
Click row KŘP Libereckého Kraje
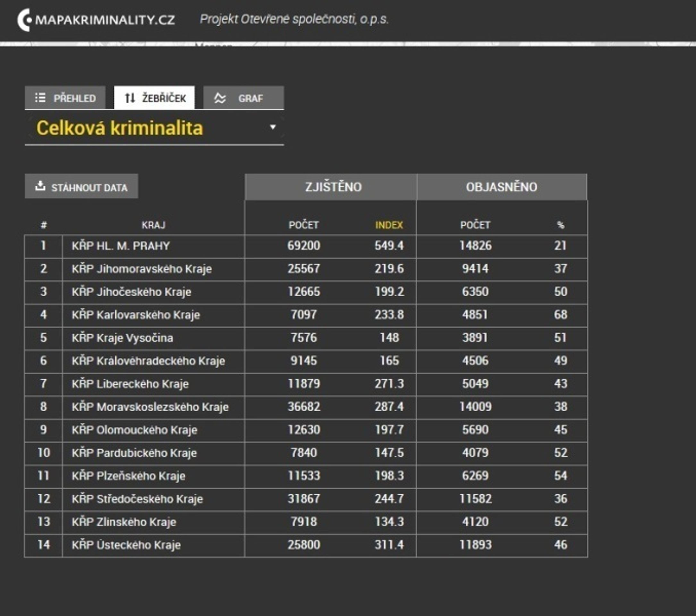(x=306, y=384)
